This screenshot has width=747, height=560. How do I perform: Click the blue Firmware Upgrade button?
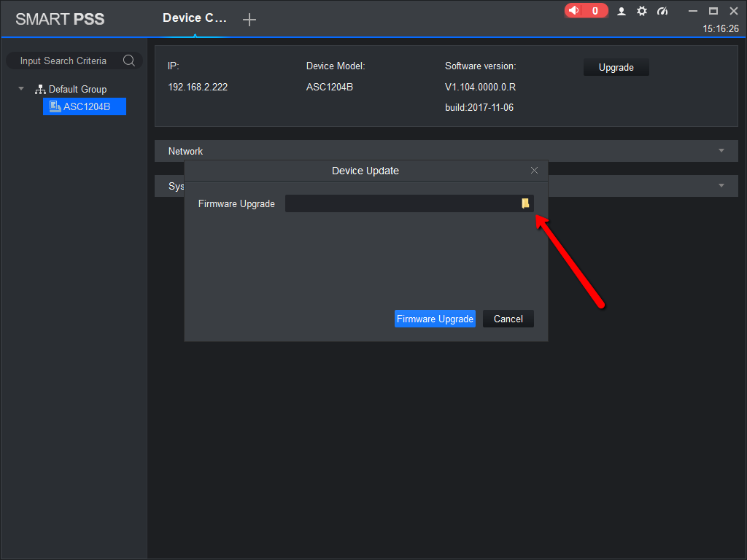click(435, 319)
